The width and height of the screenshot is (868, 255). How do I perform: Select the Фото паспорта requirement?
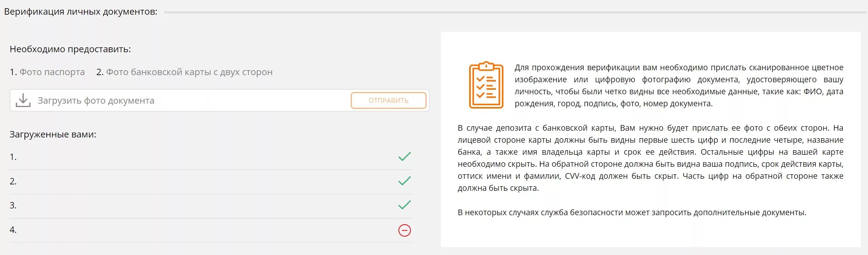pos(52,72)
